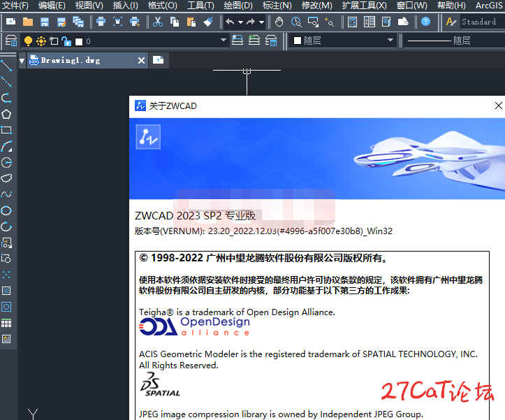The width and height of the screenshot is (505, 420).
Task: Click the Publish printer icon
Action: point(134,22)
